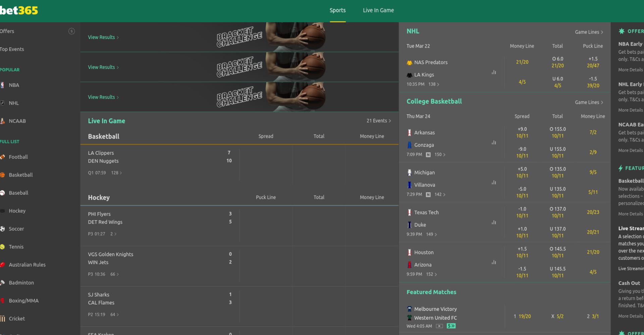Open the Offers coin icon in sidebar
Screen dimensions: 644x335
click(x=71, y=31)
